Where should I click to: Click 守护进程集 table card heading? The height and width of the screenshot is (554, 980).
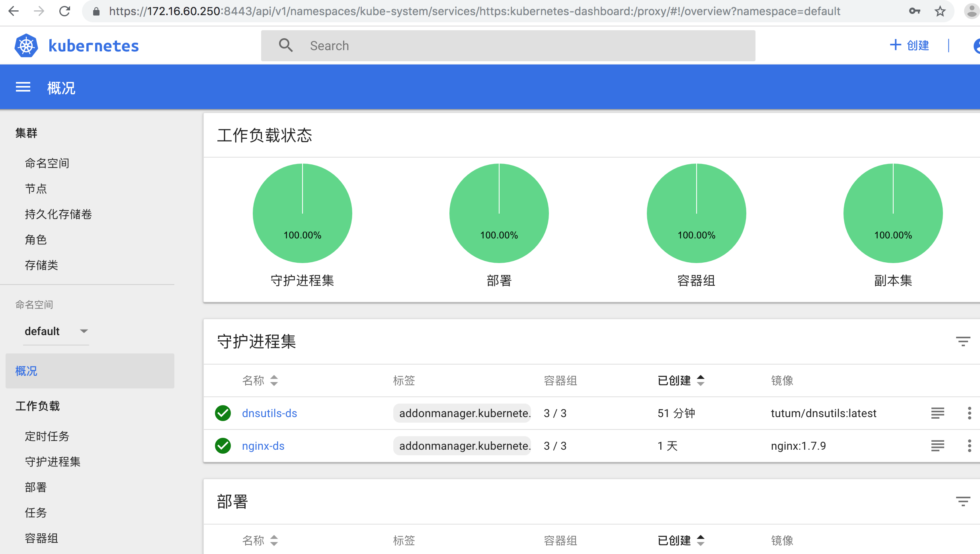coord(256,341)
